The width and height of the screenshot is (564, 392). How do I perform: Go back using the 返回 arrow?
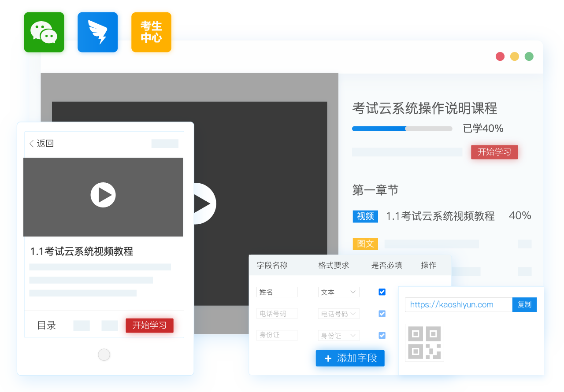[x=41, y=144]
